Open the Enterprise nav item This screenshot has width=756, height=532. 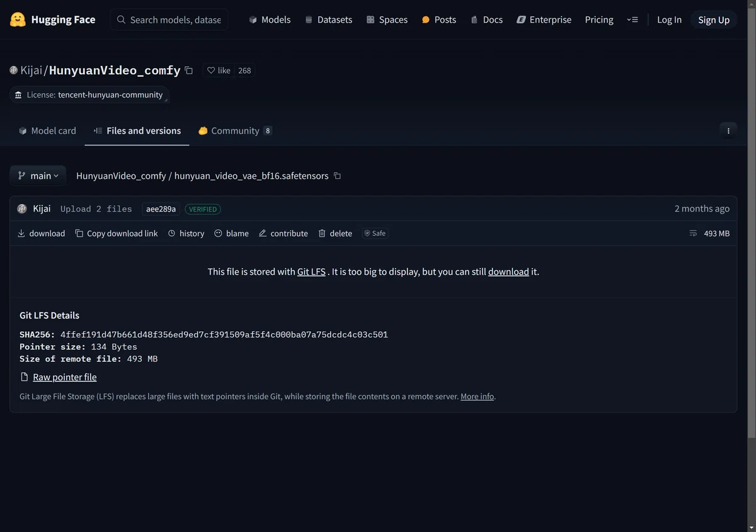click(544, 20)
